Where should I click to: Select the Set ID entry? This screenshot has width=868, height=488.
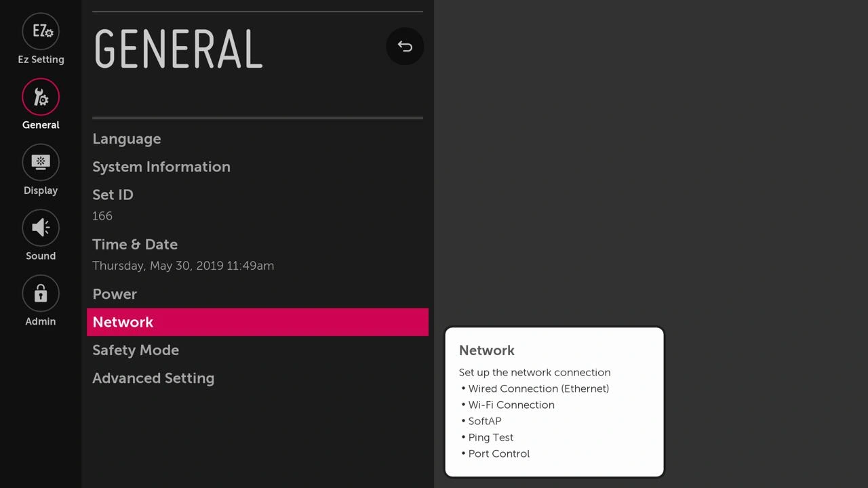(x=258, y=205)
